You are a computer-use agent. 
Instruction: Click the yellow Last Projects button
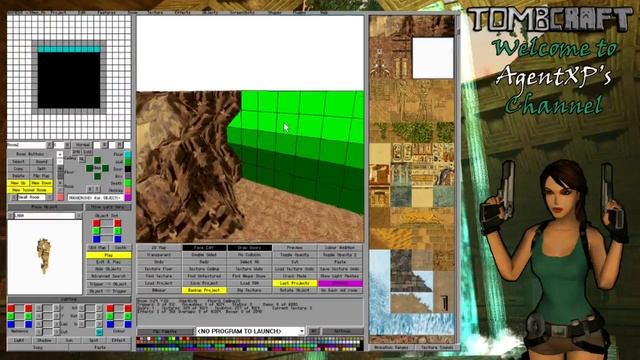click(x=295, y=283)
